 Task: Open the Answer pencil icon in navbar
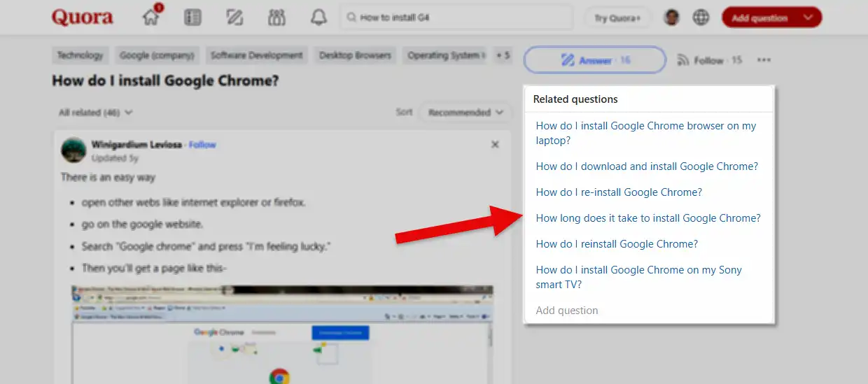pos(234,17)
